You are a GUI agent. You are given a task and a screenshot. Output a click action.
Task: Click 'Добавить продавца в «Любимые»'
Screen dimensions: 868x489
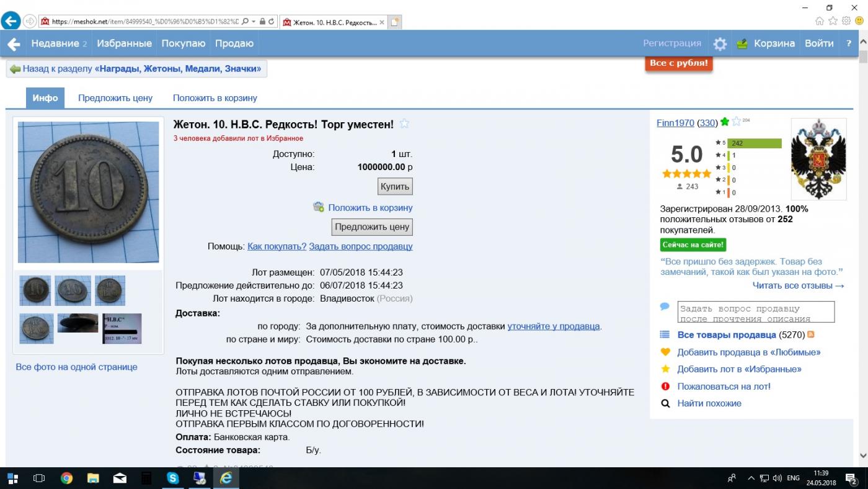tap(749, 352)
